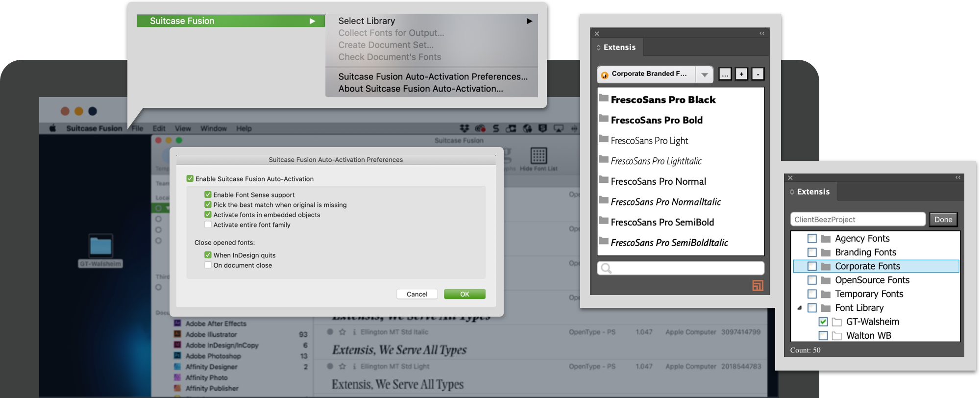Open the Help menu
The image size is (980, 398).
[244, 128]
